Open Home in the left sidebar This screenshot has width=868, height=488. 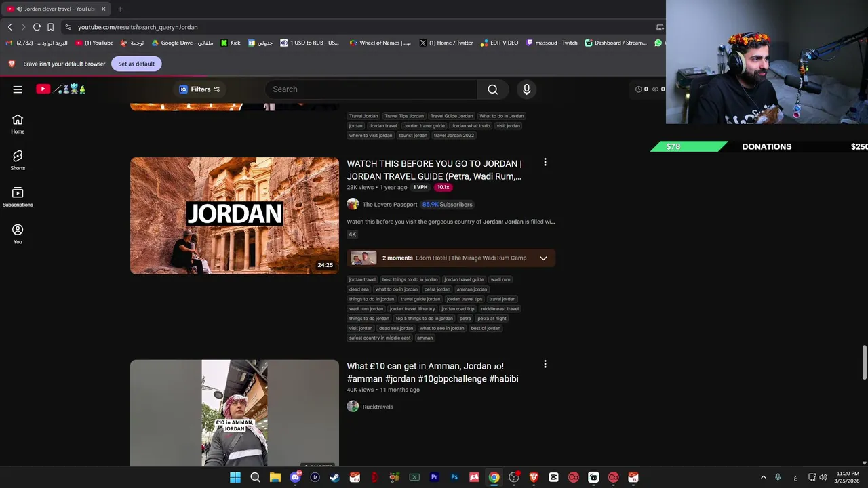pyautogui.click(x=18, y=123)
